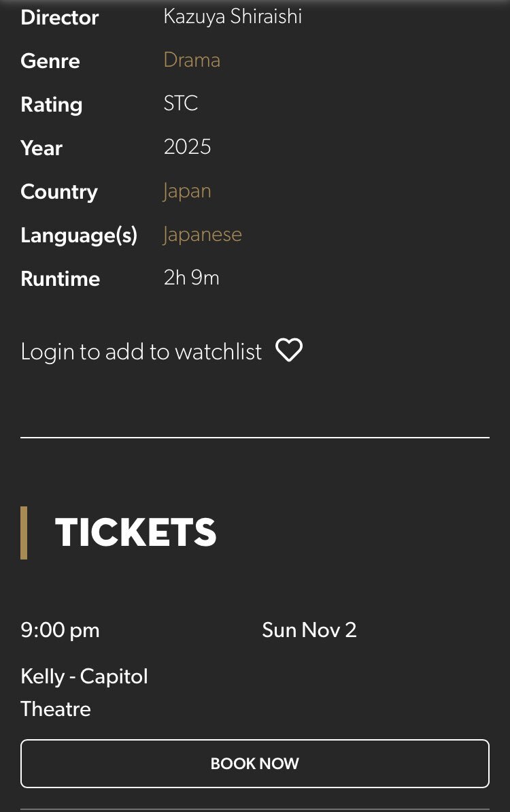Click the Genre label
510x812 pixels.
[50, 61]
